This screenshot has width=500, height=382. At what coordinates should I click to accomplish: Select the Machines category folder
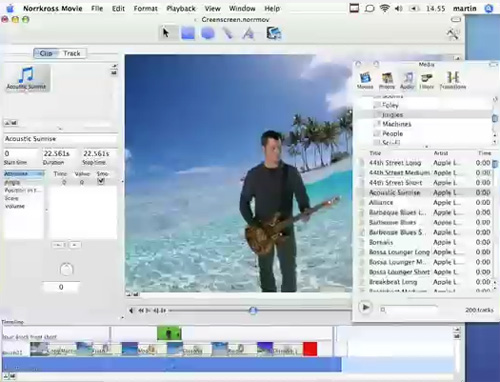(x=397, y=124)
